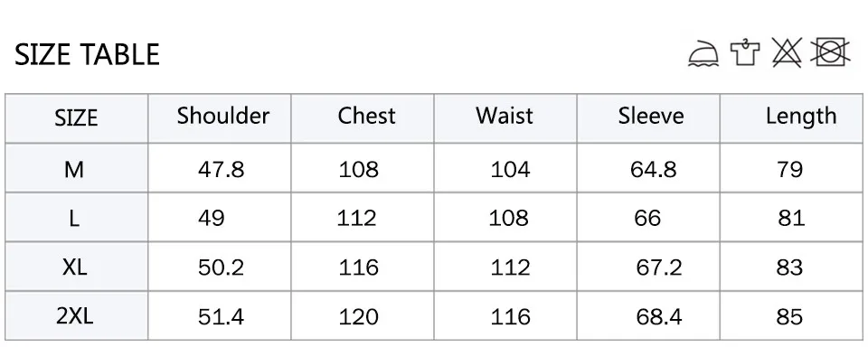Click the do-not-tumble-dry crossed square icon
The width and height of the screenshot is (868, 347).
[830, 52]
